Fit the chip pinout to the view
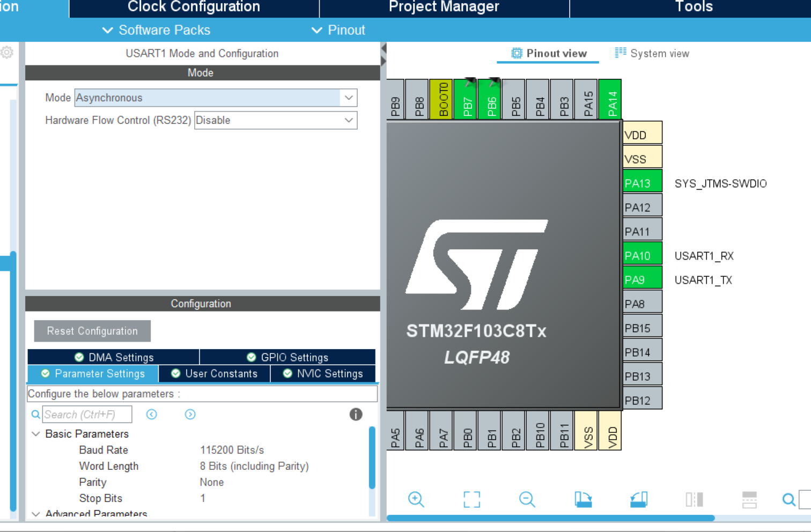This screenshot has width=811, height=532. click(x=472, y=499)
